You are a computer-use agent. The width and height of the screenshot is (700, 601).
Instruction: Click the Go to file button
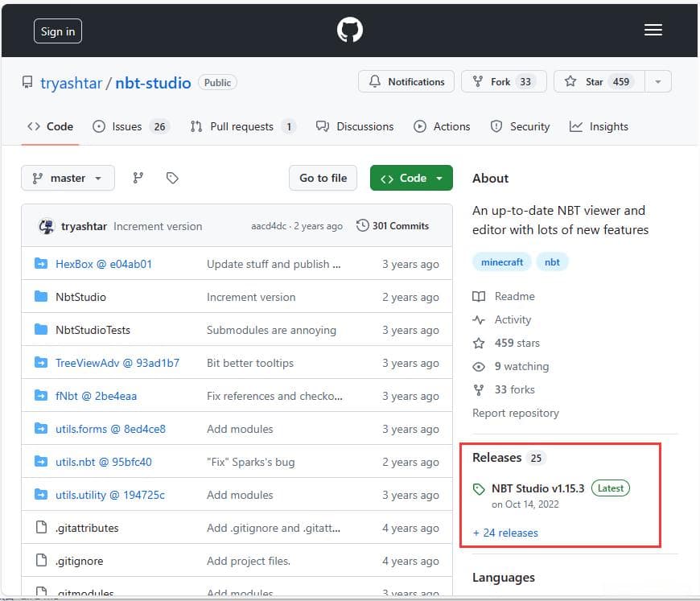323,178
